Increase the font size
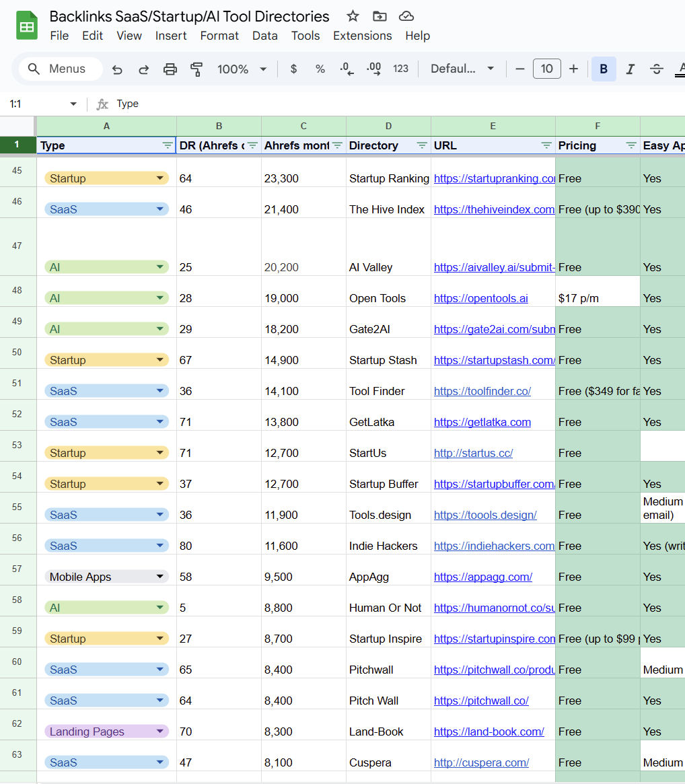 pyautogui.click(x=573, y=69)
